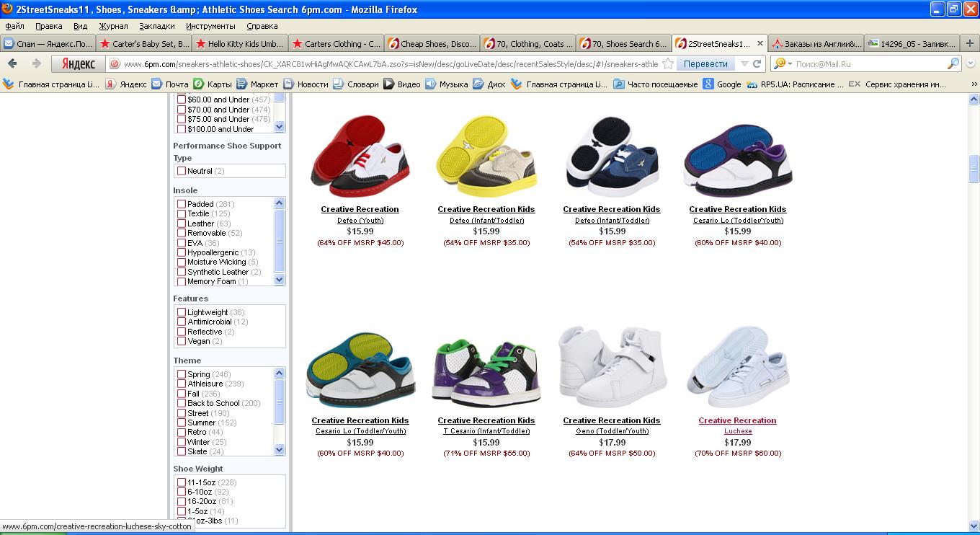Open Google bookmark

coord(722,84)
